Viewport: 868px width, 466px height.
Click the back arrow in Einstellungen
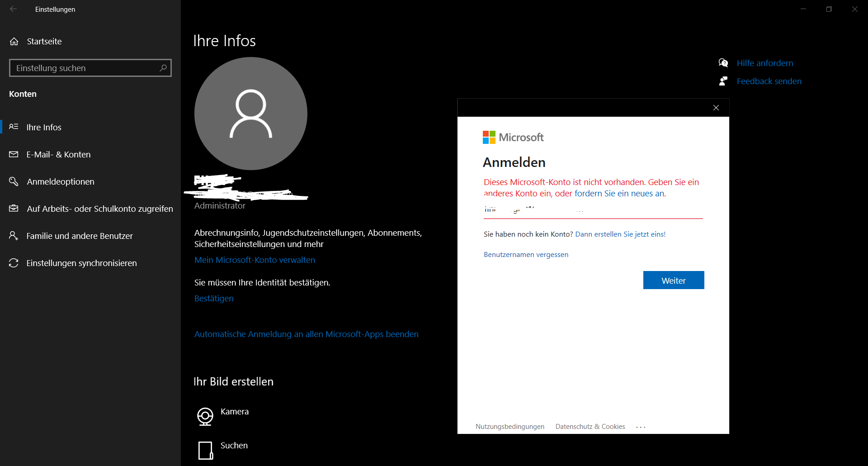(14, 9)
